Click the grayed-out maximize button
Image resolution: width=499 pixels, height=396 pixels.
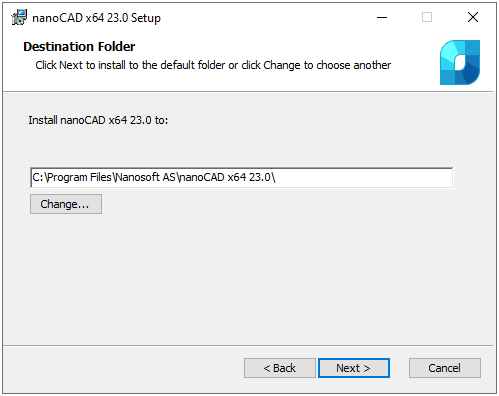tap(427, 17)
